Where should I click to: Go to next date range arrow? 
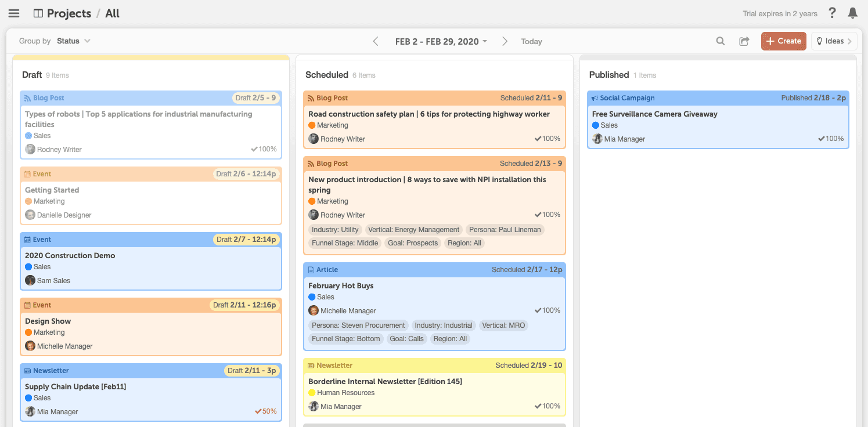coord(505,41)
